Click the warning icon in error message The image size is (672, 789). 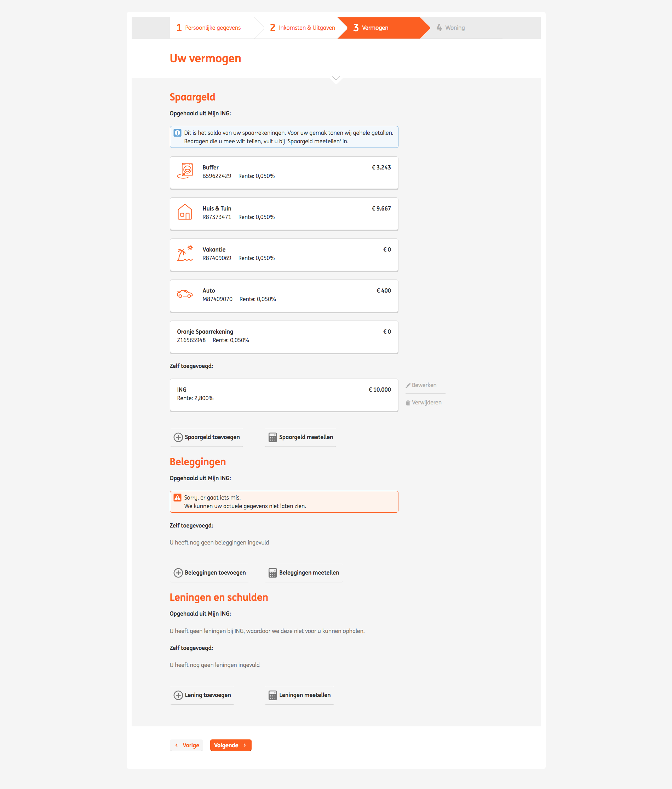tap(178, 498)
